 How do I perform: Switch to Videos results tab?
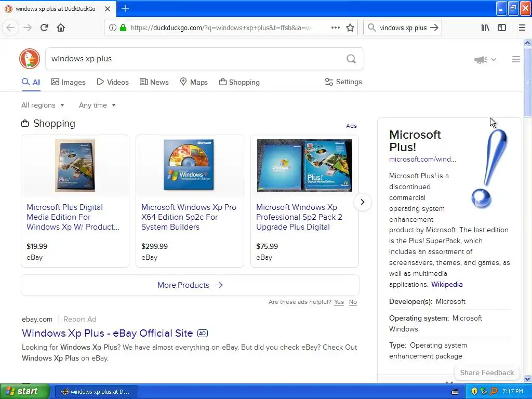pos(113,82)
